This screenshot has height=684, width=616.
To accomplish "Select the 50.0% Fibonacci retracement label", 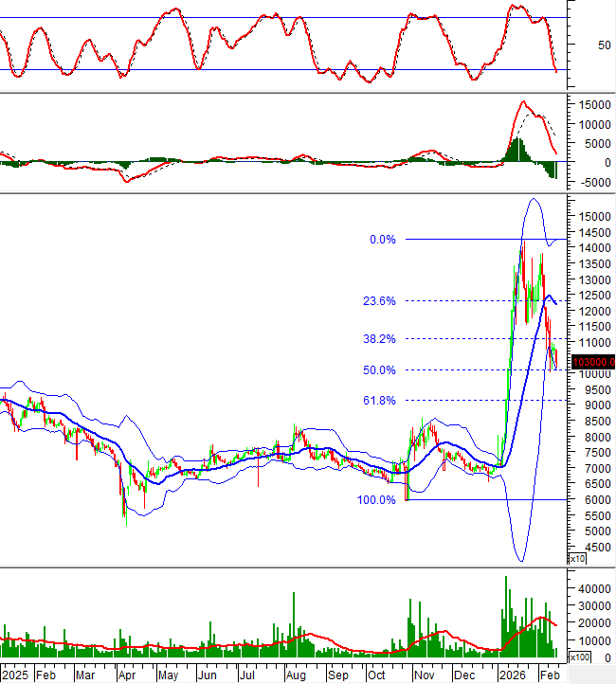I will 378,370.
